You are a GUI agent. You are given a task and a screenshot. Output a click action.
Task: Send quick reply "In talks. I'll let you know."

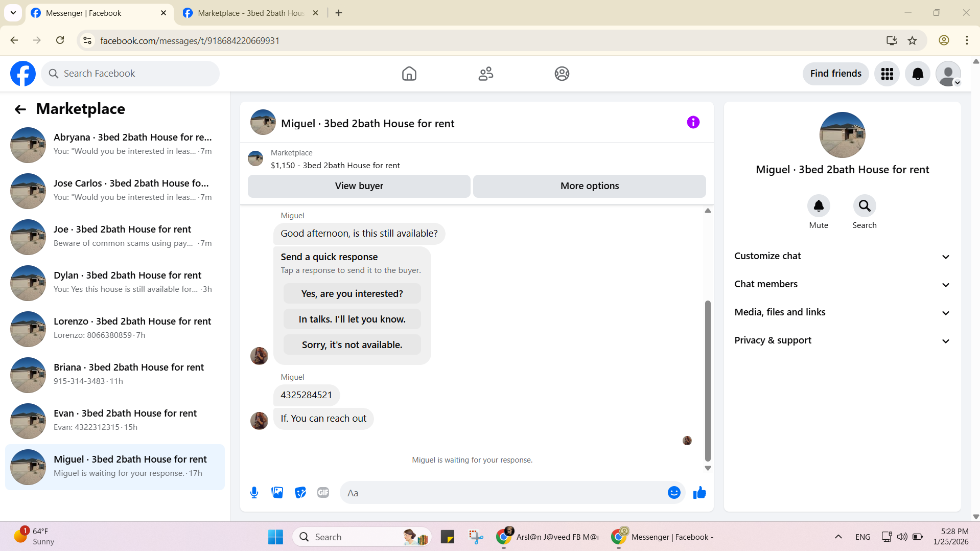(x=352, y=319)
